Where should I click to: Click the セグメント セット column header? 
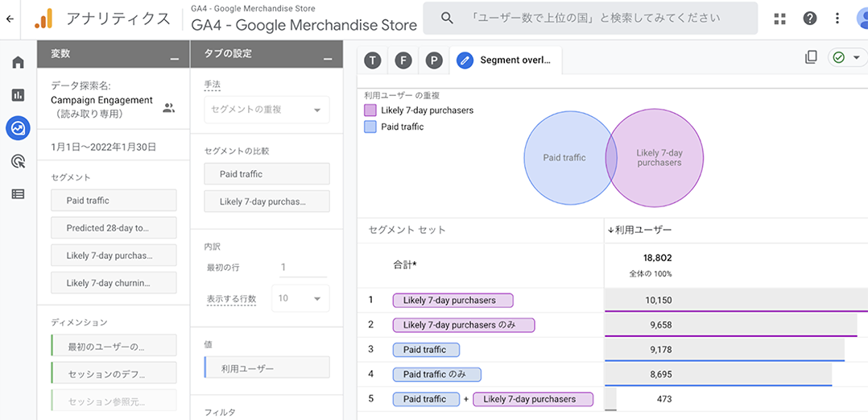407,230
